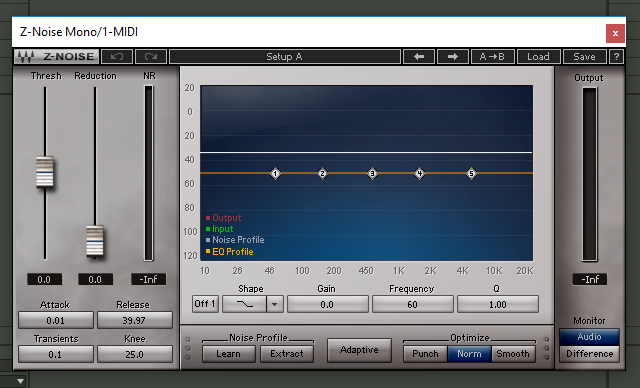Click the filter shape curve icon

(x=244, y=304)
